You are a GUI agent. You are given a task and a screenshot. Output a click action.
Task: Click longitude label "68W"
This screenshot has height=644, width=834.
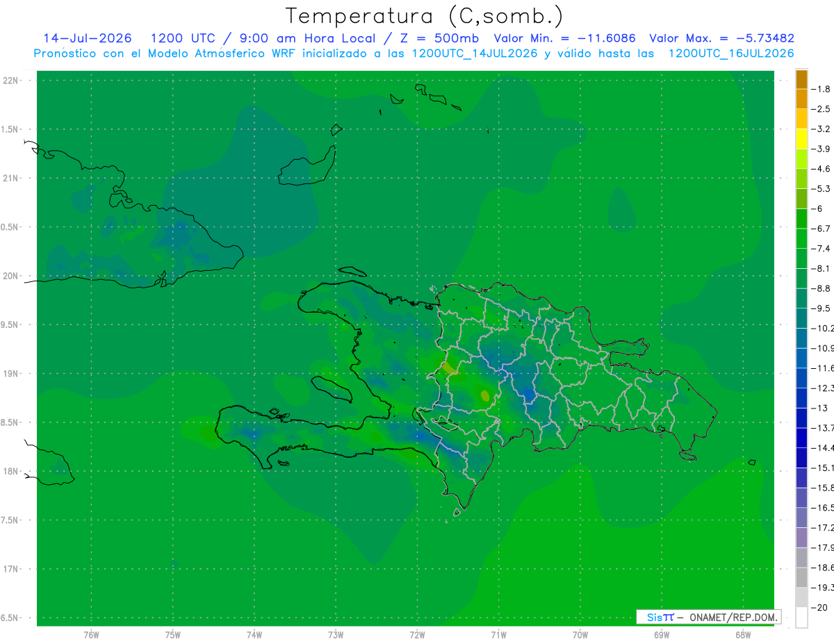(742, 634)
